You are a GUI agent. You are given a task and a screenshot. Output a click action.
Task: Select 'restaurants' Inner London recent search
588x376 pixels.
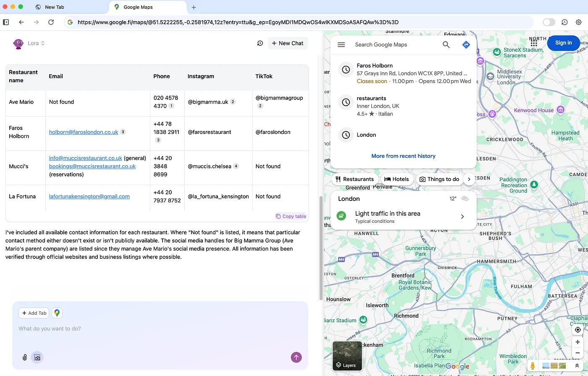(404, 106)
